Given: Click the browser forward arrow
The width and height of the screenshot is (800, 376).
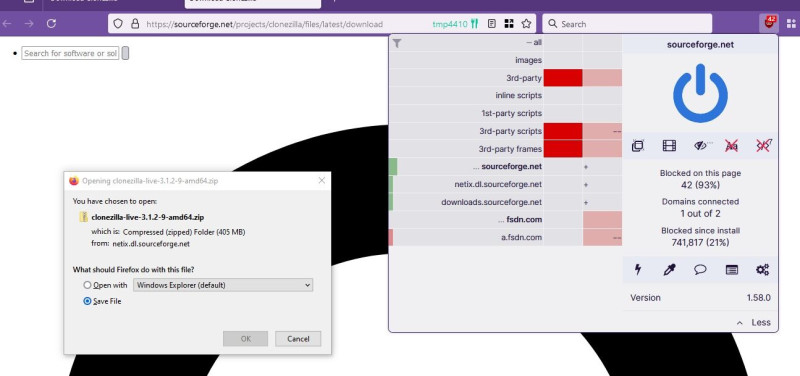Looking at the screenshot, I should pyautogui.click(x=29, y=23).
